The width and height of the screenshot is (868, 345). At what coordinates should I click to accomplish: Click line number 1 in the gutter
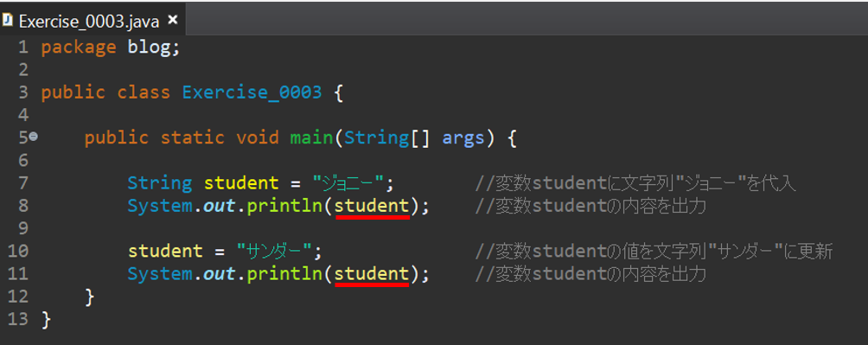tap(22, 48)
